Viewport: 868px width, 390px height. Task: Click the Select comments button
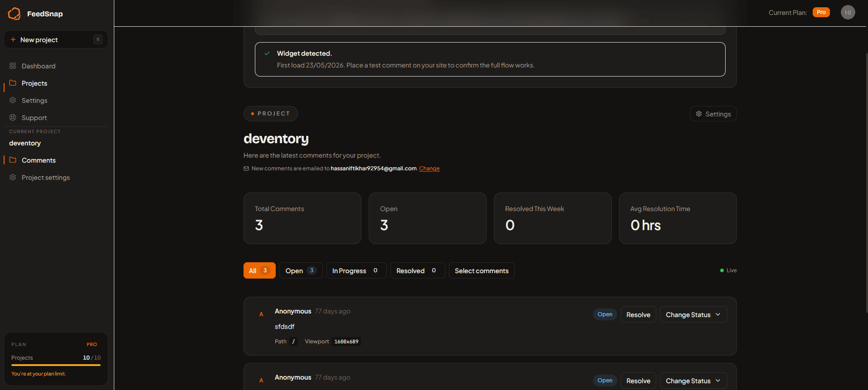tap(482, 270)
